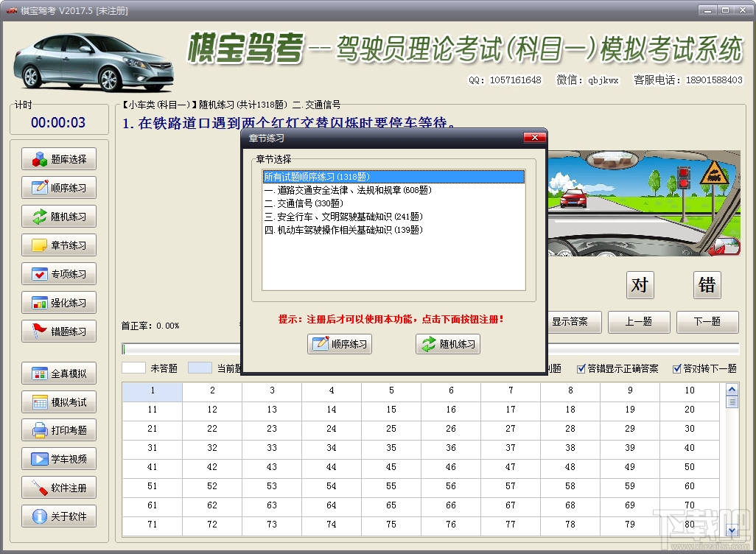Answer 对 (true) for the question
Viewport: 756px width, 554px height.
(x=640, y=285)
